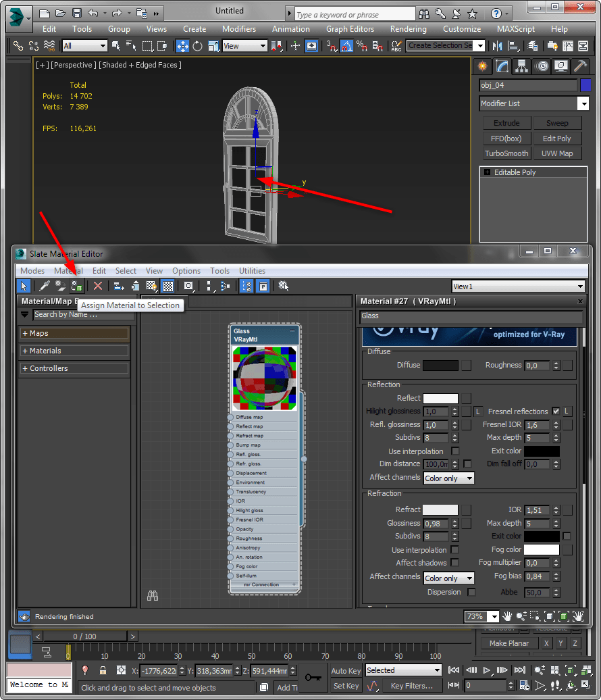Select the Select and Move tool
The width and height of the screenshot is (601, 700).
coord(182,46)
